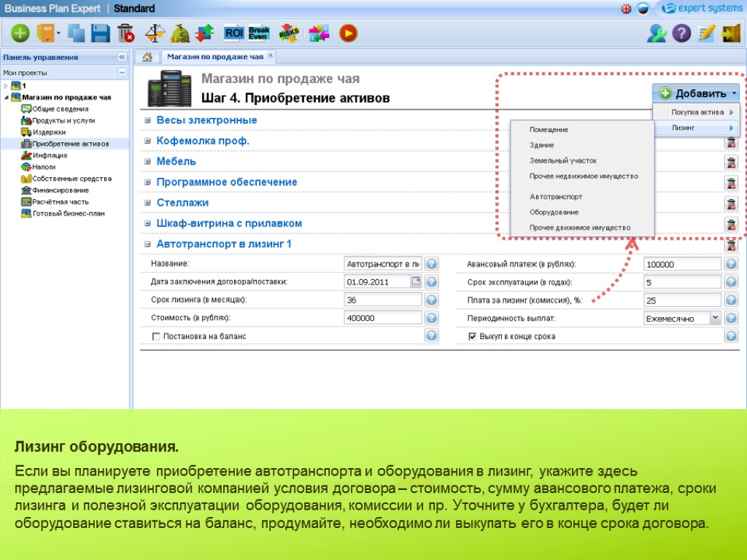Click help icon beside Авансовый платеж field
Image resolution: width=747 pixels, height=560 pixels.
[x=731, y=263]
